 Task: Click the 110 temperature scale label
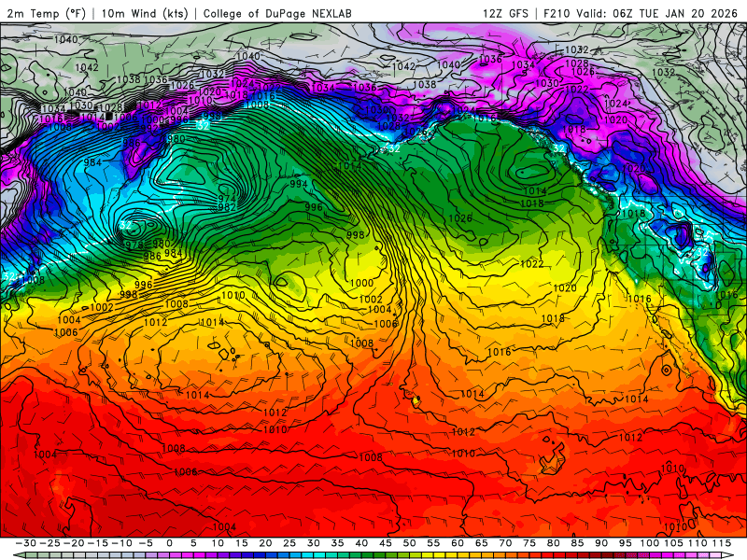698,543
